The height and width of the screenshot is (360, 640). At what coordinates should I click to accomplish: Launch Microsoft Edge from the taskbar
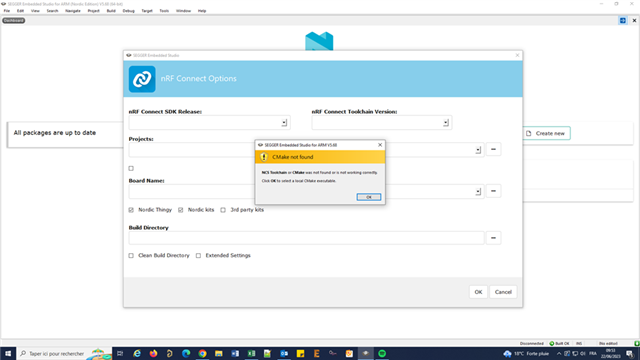coord(186,353)
